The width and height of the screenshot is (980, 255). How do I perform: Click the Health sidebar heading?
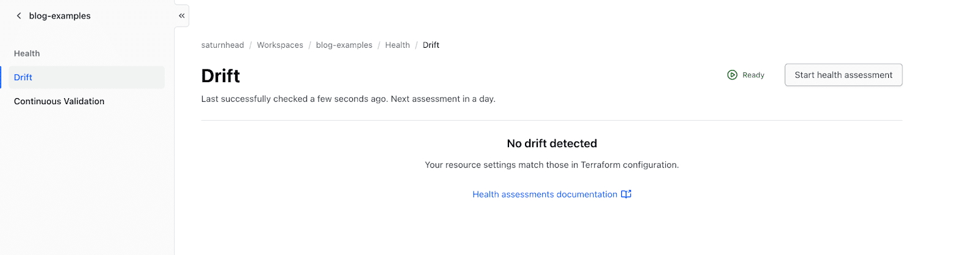point(27,54)
